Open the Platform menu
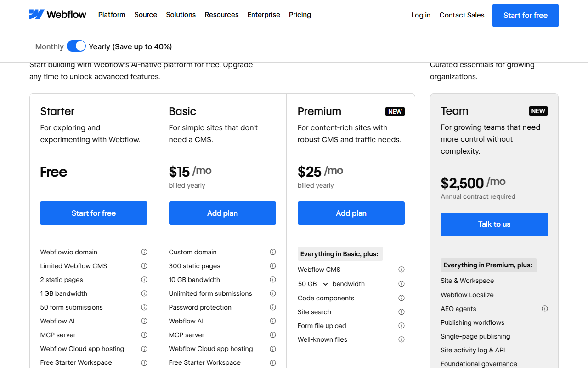588x368 pixels. (x=112, y=15)
